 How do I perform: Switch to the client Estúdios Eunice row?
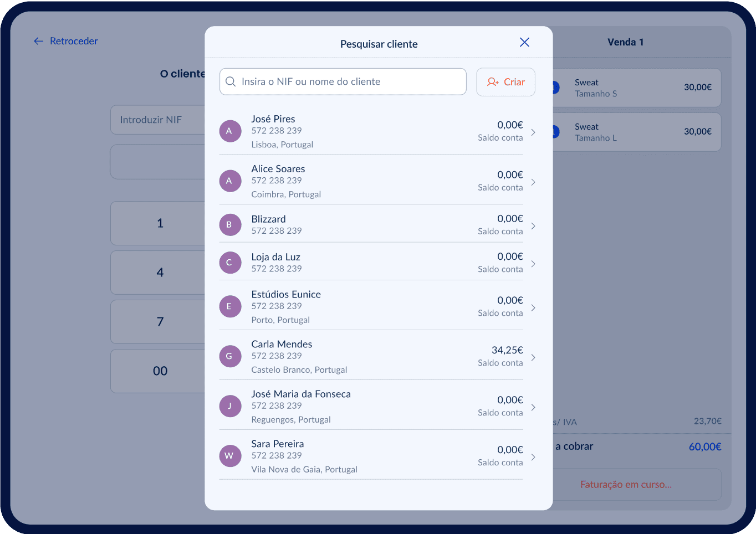[371, 306]
